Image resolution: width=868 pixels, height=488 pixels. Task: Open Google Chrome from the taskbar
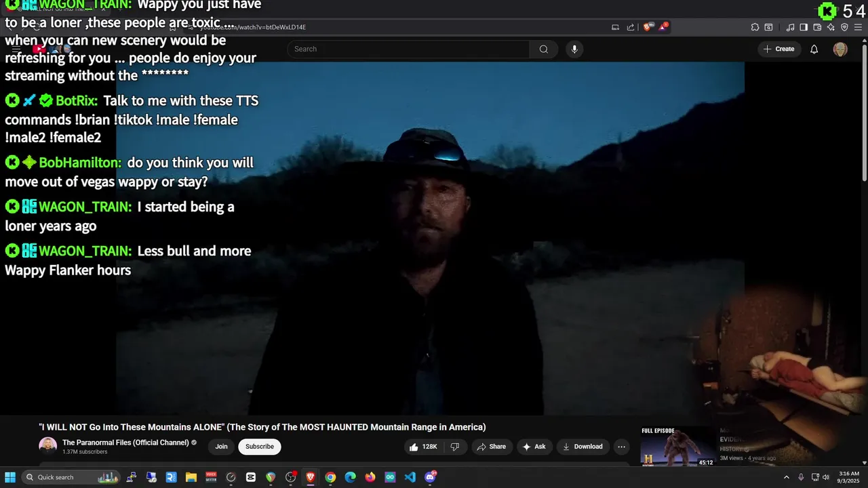coord(330,477)
